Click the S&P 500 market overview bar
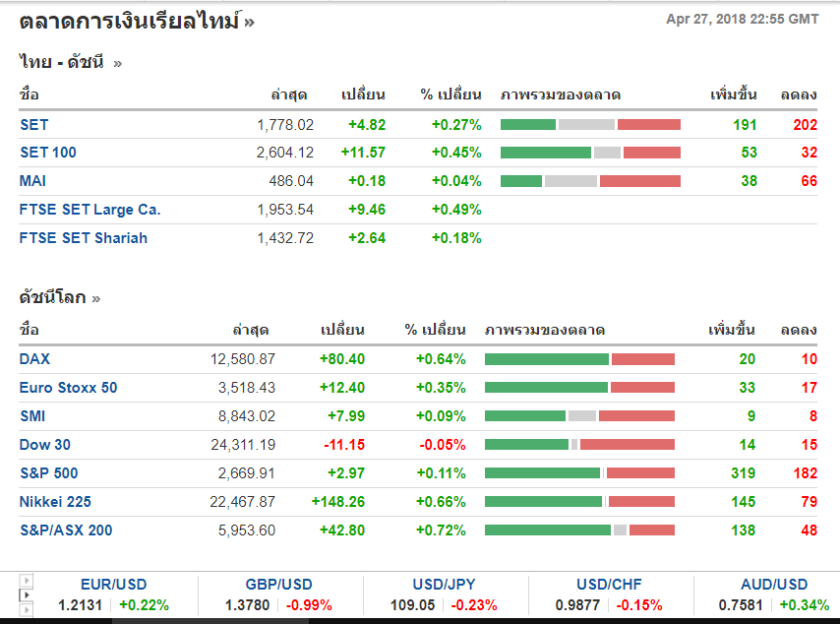Viewport: 840px width, 624px height. pyautogui.click(x=579, y=473)
